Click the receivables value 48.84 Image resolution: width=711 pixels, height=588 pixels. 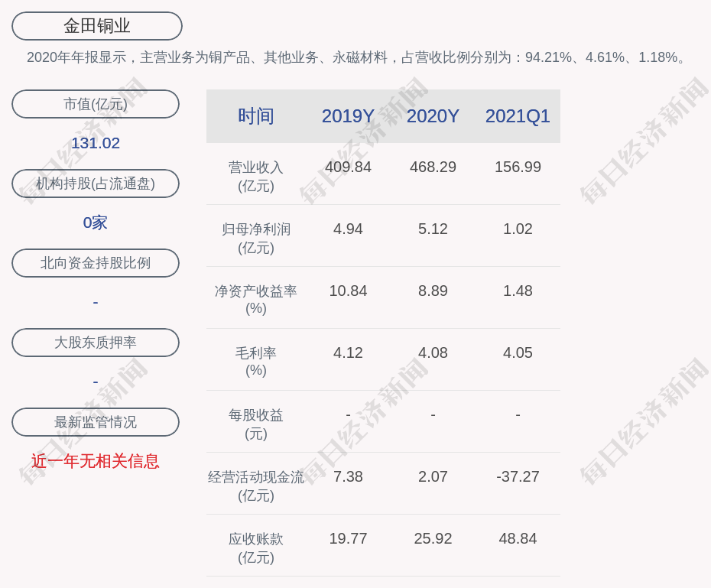tap(518, 538)
